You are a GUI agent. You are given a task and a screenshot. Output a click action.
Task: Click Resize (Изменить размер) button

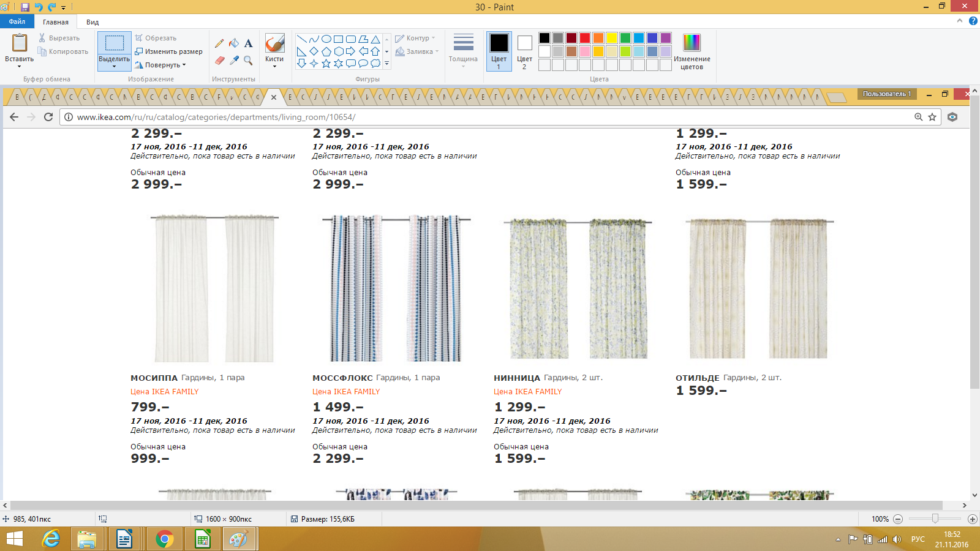169,51
